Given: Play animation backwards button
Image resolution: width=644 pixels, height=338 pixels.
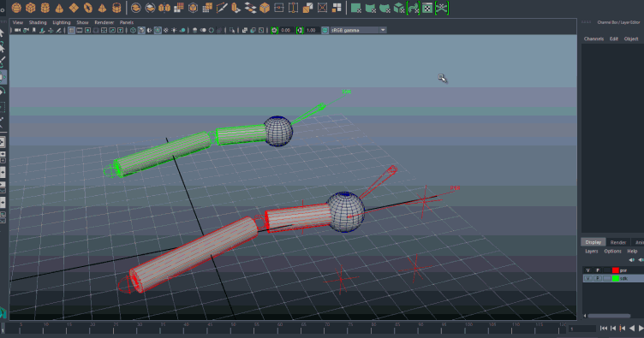Looking at the screenshot, I should pyautogui.click(x=632, y=328).
